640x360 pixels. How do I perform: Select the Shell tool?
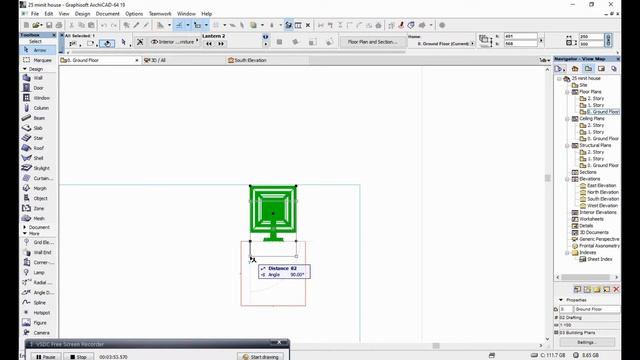point(38,158)
